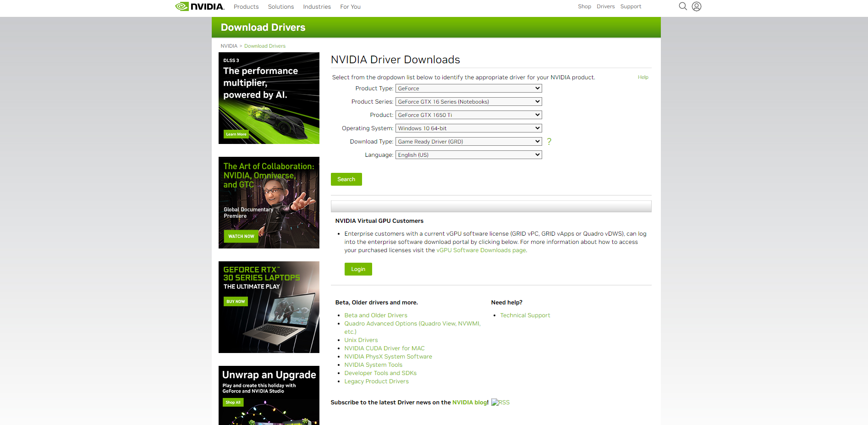The height and width of the screenshot is (425, 868).
Task: Open the NVIDIA System Tools link
Action: 374,365
